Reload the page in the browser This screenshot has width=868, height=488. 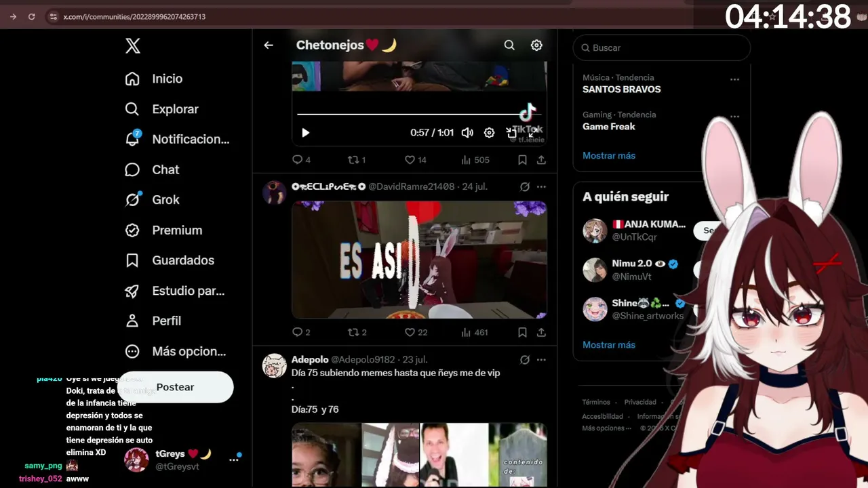[31, 16]
